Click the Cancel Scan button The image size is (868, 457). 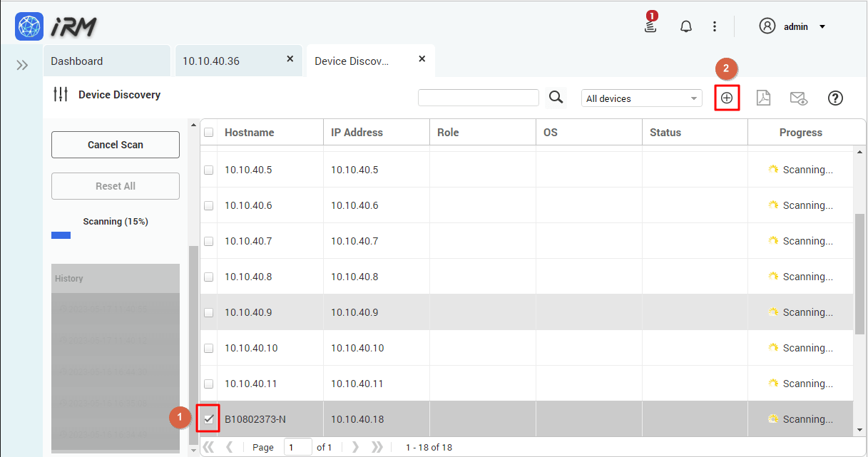pyautogui.click(x=115, y=145)
